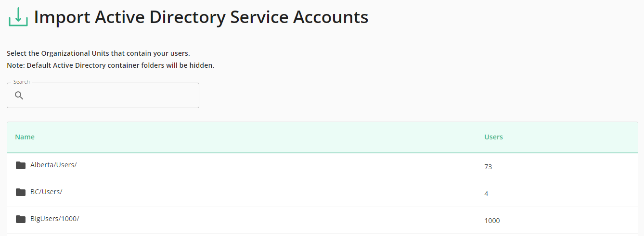Click the 1000 users count for BigUsers
The width and height of the screenshot is (644, 236).
click(492, 221)
